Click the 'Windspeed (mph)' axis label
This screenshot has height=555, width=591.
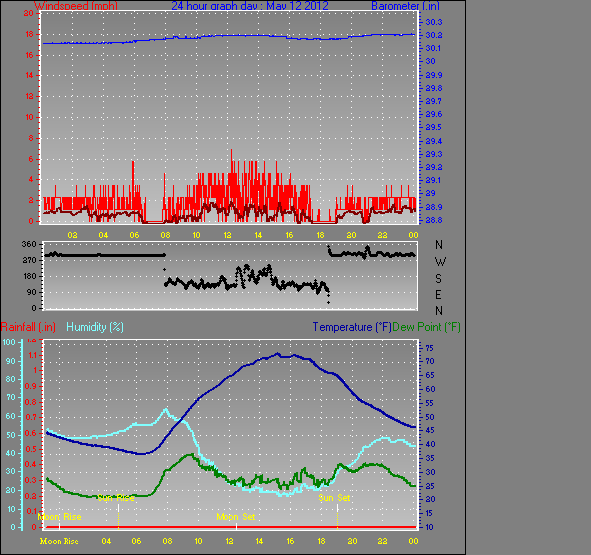(76, 6)
